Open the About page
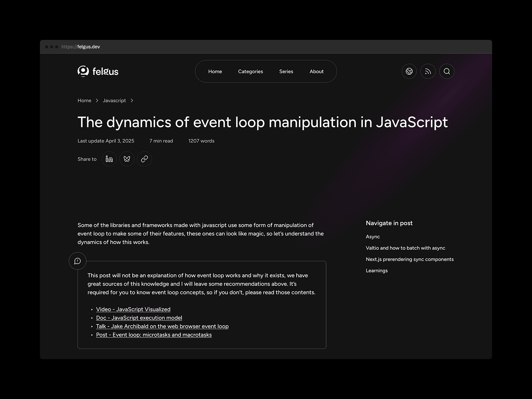 [x=316, y=71]
